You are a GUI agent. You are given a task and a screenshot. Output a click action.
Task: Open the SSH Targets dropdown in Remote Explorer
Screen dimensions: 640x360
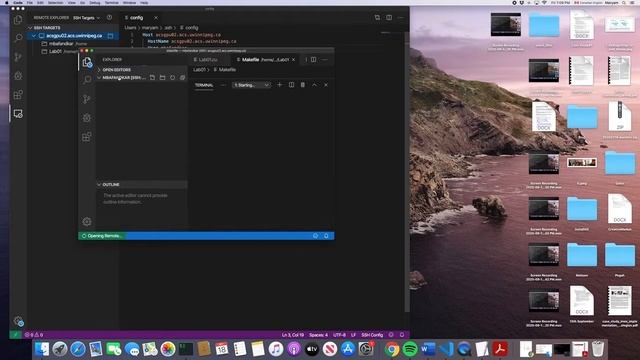pyautogui.click(x=86, y=18)
